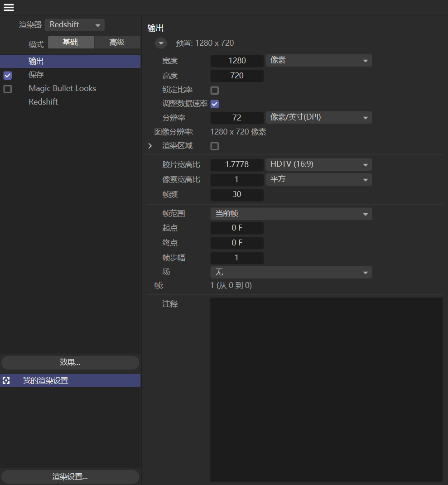Enable the 锁定比率 checkbox
448x485 pixels.
coord(214,90)
